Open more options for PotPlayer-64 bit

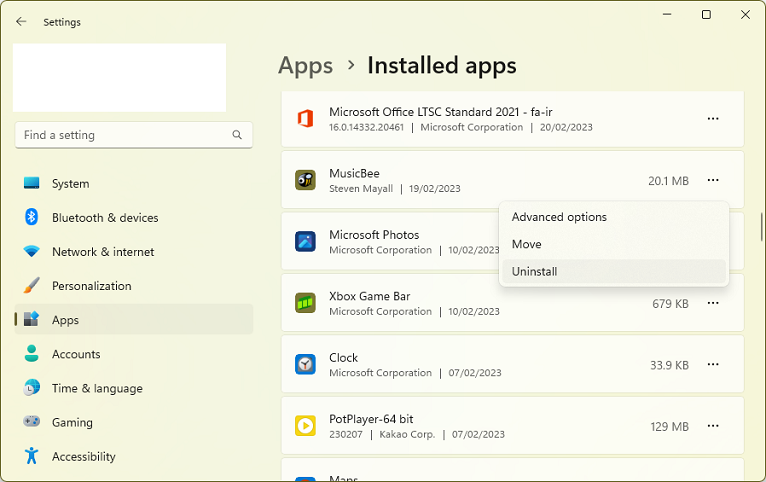tap(713, 426)
